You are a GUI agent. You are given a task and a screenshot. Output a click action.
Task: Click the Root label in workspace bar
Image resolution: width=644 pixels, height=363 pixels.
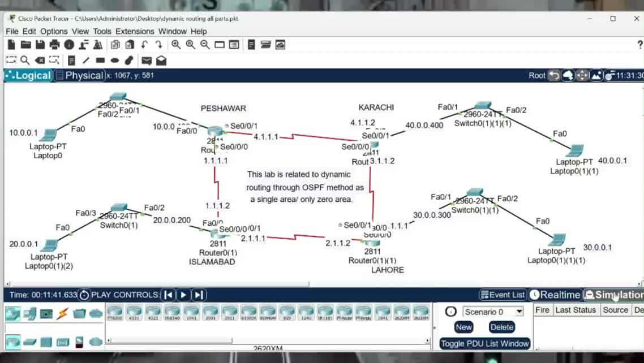(x=537, y=75)
